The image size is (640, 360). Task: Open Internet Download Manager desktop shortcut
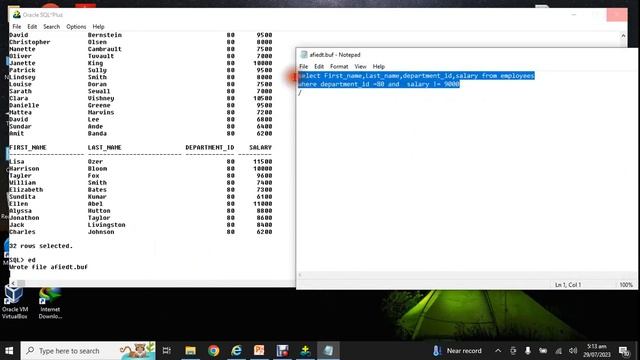[x=50, y=303]
